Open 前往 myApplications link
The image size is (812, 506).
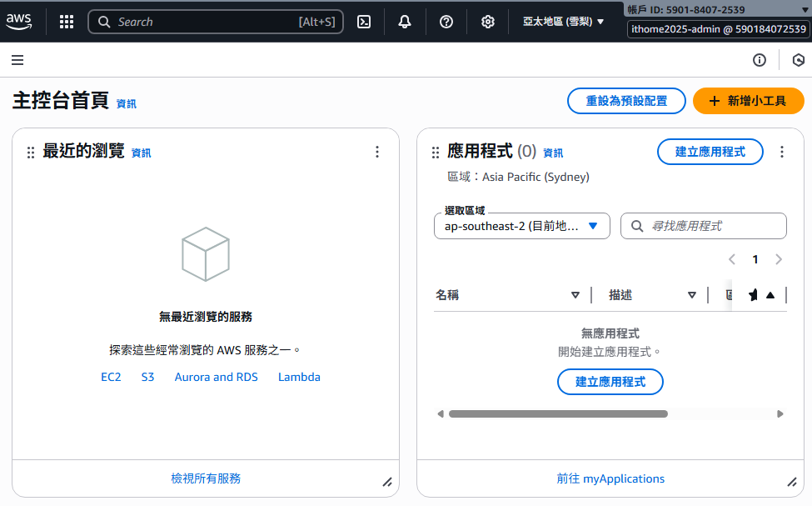click(610, 478)
